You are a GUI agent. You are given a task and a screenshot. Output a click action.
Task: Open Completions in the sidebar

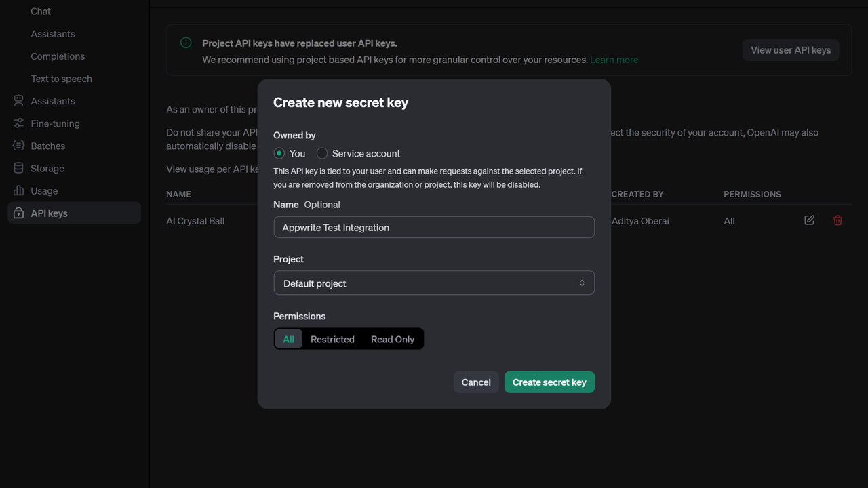click(x=58, y=56)
